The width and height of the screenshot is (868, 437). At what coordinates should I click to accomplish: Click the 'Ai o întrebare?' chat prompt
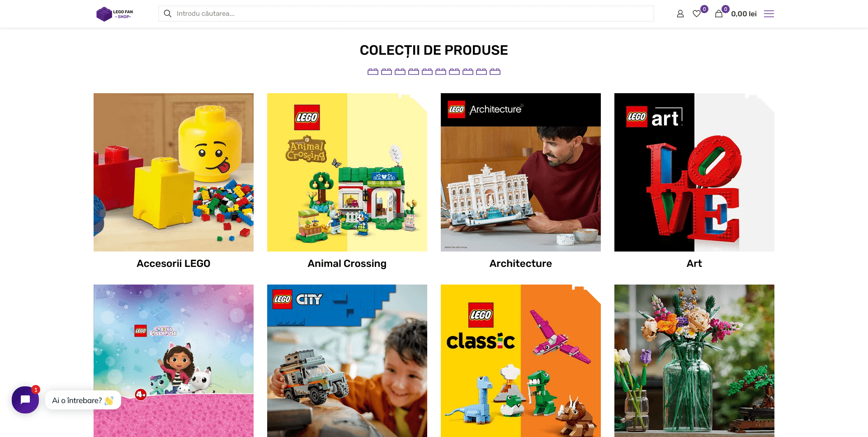[x=83, y=400]
